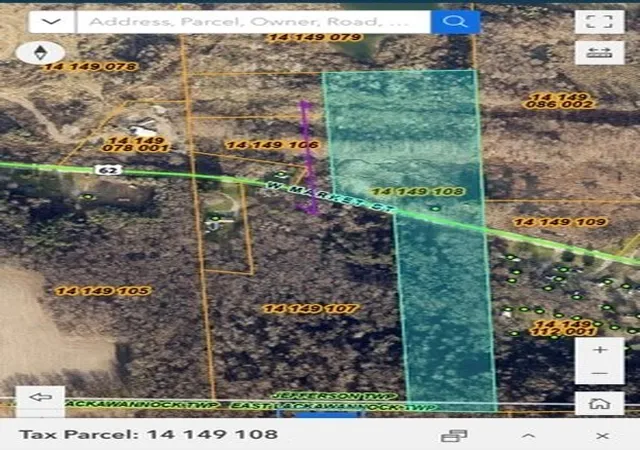Select parcel label 14 149 108
640x450 pixels.
point(418,192)
